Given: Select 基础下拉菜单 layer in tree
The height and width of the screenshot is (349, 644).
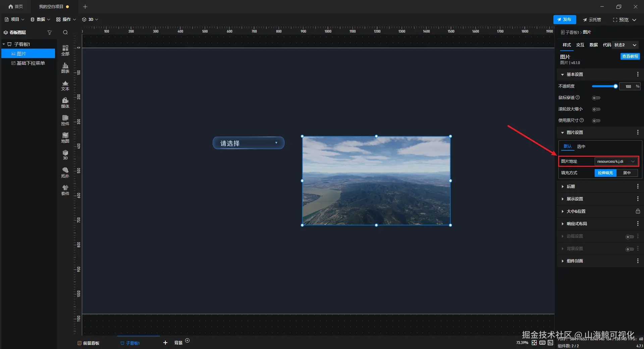Looking at the screenshot, I should pyautogui.click(x=28, y=63).
